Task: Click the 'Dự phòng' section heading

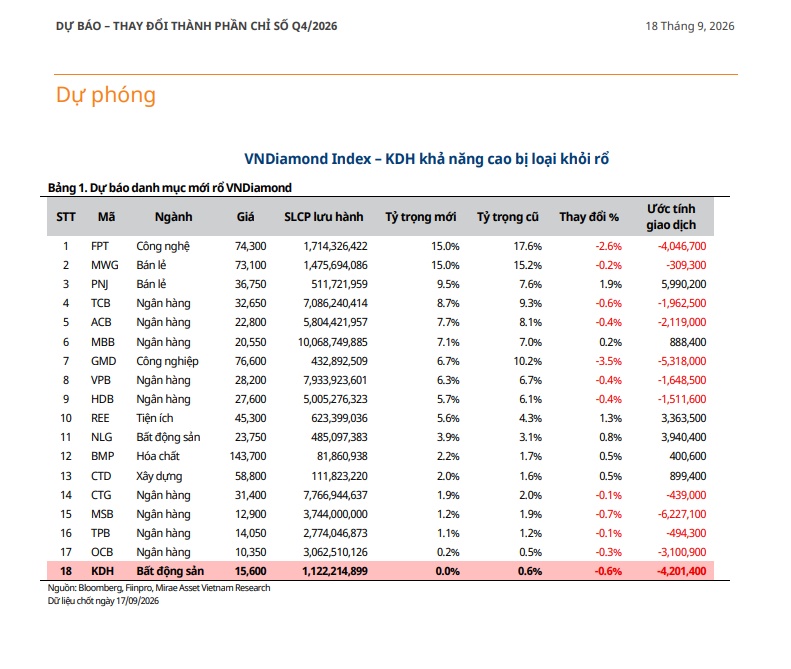Action: (x=106, y=95)
